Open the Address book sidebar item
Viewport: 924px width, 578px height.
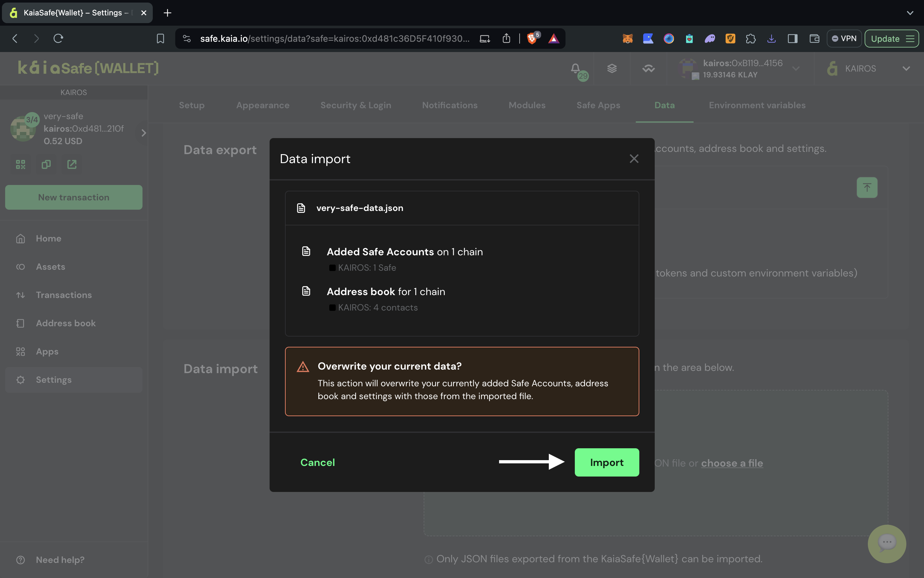coord(66,323)
